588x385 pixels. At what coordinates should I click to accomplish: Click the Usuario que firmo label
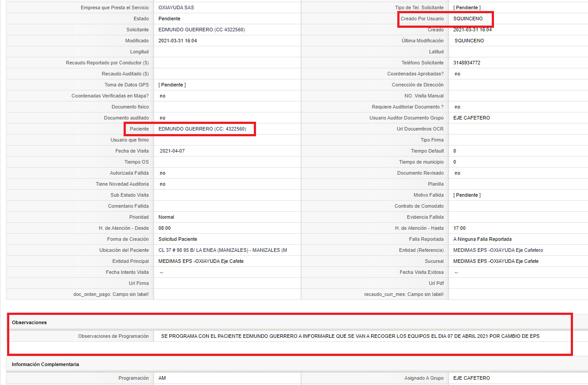pyautogui.click(x=130, y=140)
